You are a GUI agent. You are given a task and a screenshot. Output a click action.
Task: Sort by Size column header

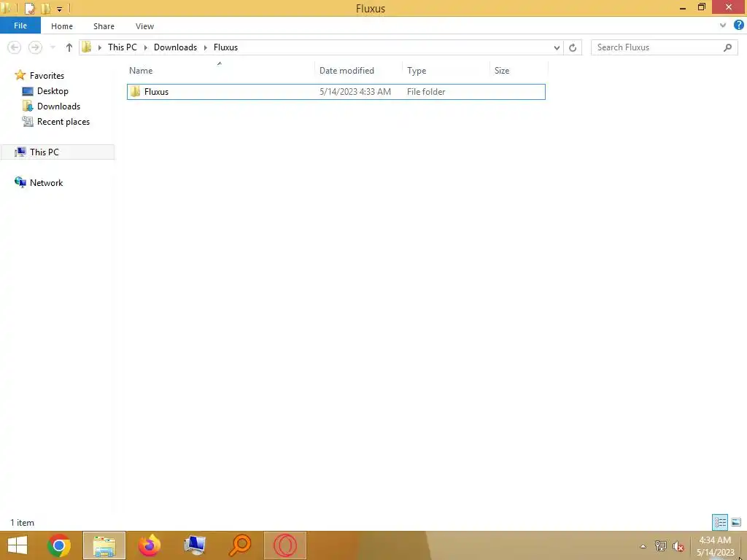click(519, 71)
